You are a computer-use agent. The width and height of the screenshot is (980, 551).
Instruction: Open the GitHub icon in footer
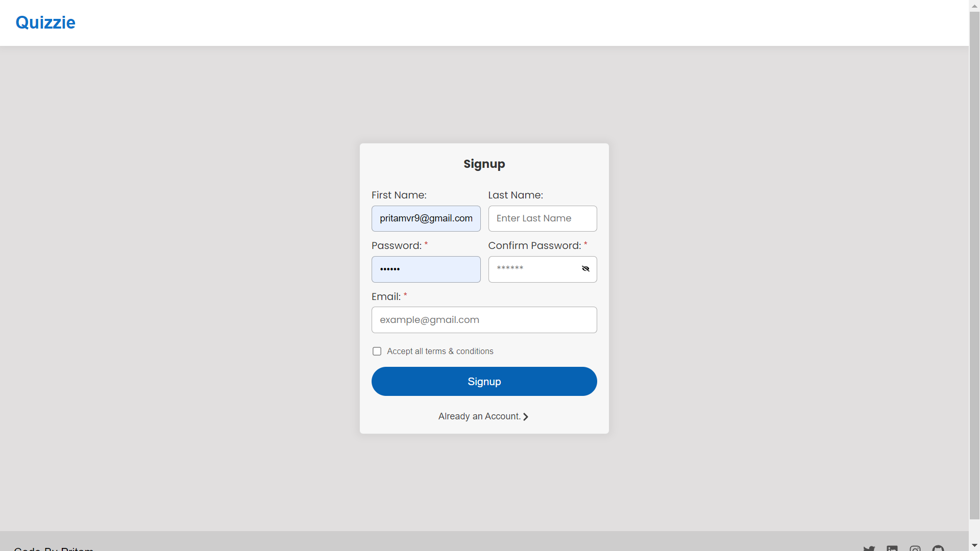pyautogui.click(x=938, y=549)
